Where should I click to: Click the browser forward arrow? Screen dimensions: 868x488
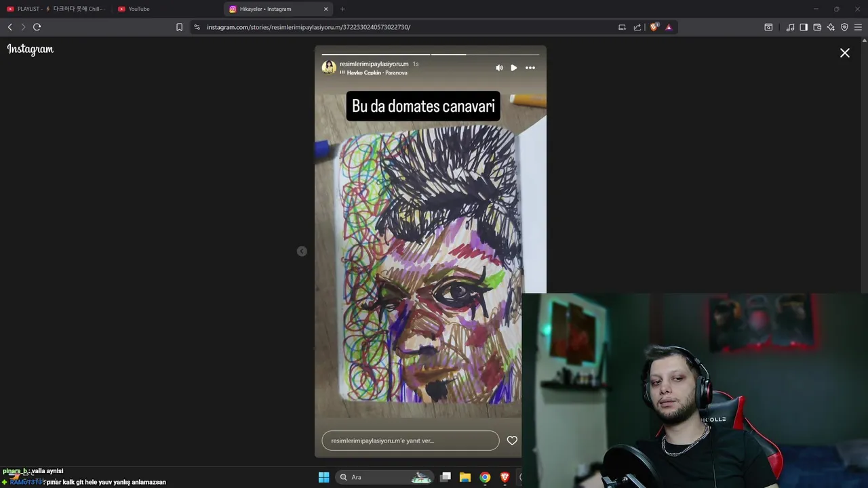[x=23, y=27]
